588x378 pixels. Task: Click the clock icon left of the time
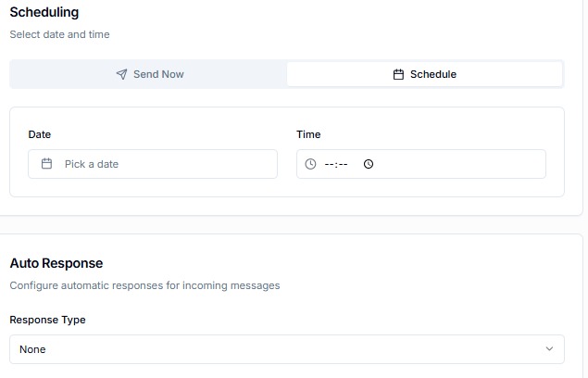click(x=310, y=164)
